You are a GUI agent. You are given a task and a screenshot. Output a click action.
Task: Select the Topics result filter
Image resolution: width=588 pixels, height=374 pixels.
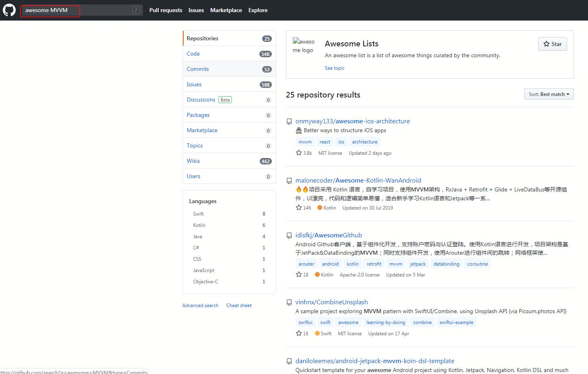tap(229, 145)
